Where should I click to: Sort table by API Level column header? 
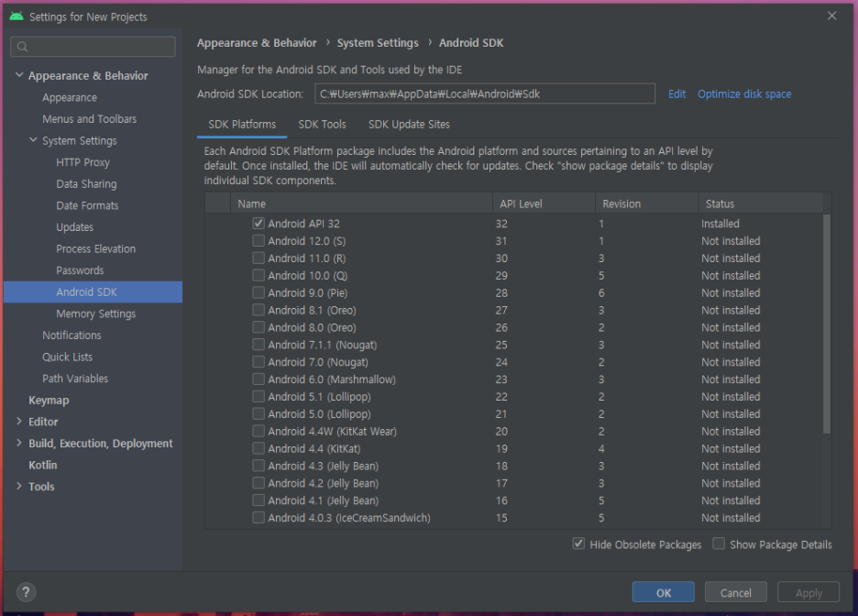coord(544,203)
